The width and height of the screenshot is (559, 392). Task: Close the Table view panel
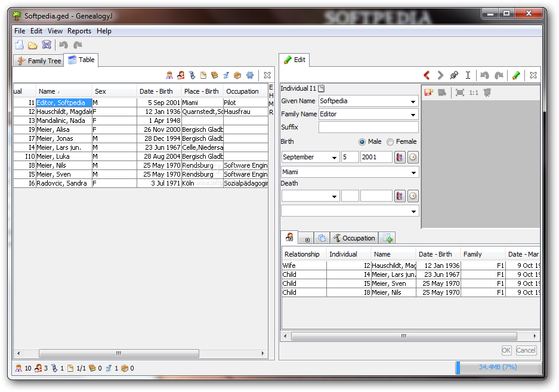(267, 75)
